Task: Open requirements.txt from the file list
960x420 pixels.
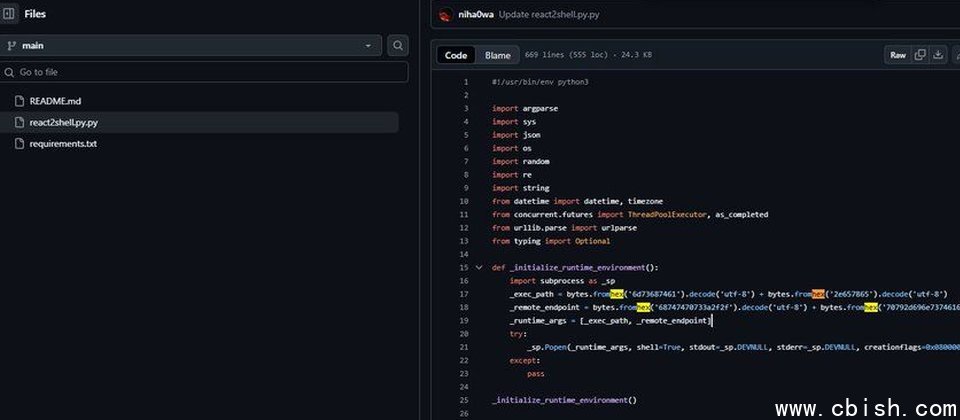Action: 63,143
